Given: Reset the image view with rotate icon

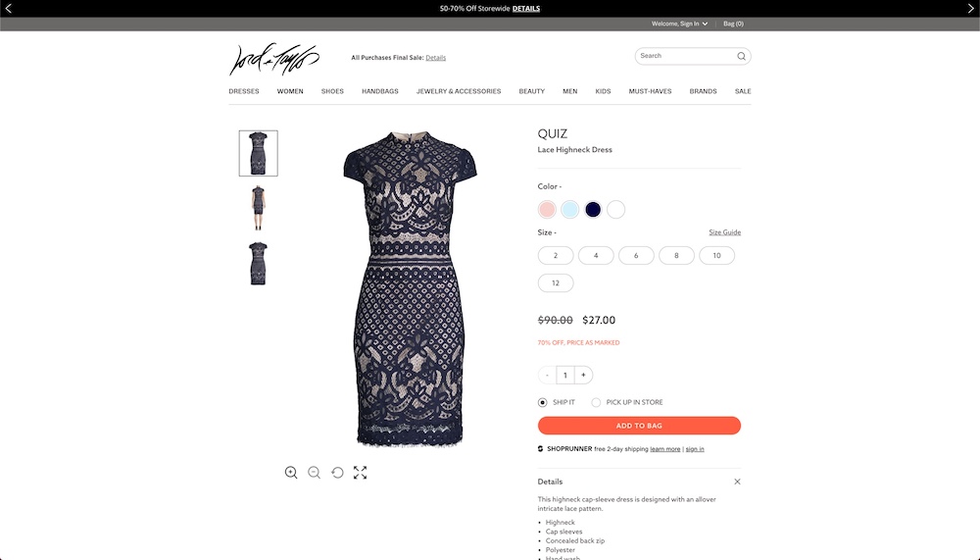Looking at the screenshot, I should [x=337, y=473].
